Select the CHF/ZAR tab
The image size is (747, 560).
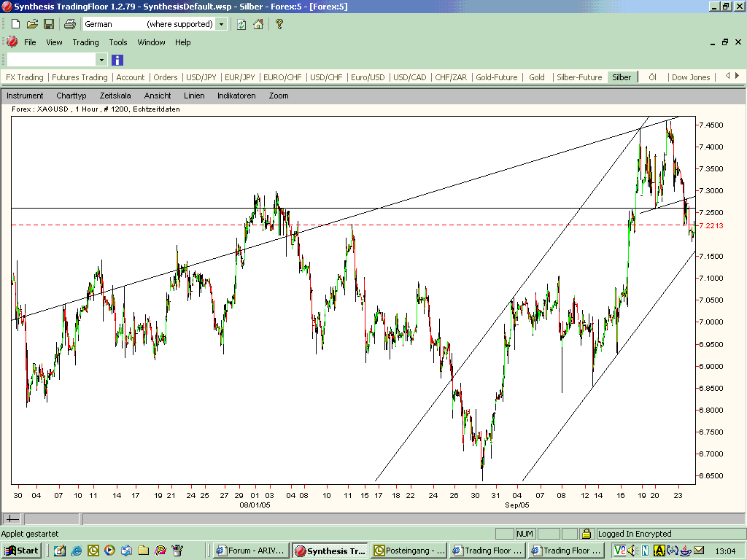coord(451,77)
